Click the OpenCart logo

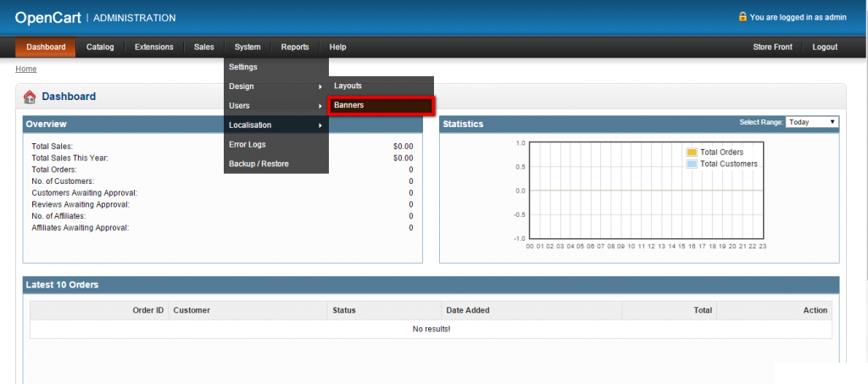pyautogui.click(x=48, y=18)
